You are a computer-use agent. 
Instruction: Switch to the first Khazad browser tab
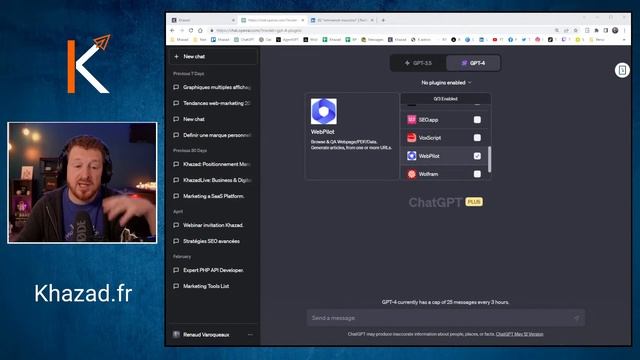tap(202, 20)
